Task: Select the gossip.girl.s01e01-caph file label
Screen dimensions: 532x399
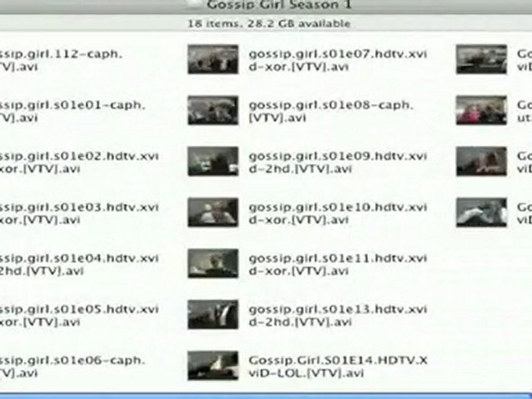Action: 73,111
